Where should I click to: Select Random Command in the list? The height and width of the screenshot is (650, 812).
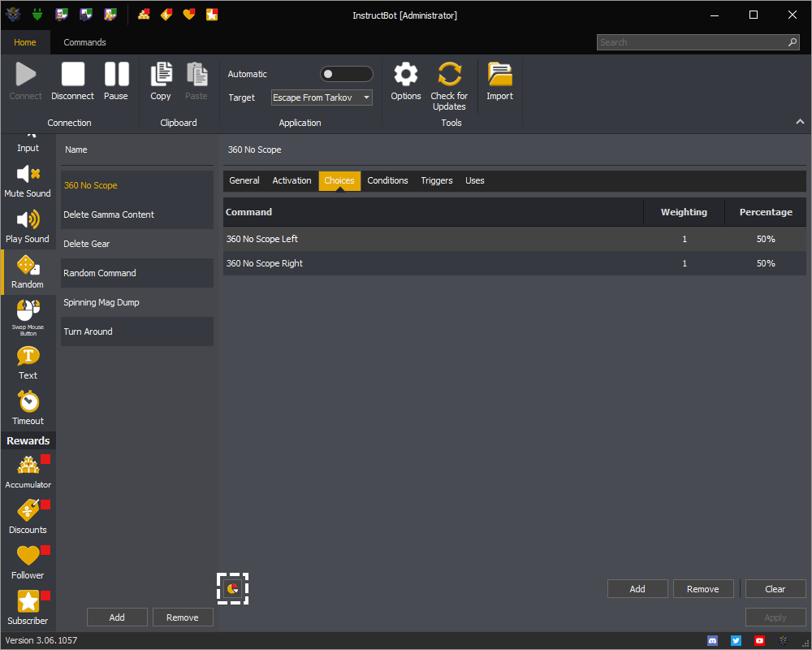[136, 273]
